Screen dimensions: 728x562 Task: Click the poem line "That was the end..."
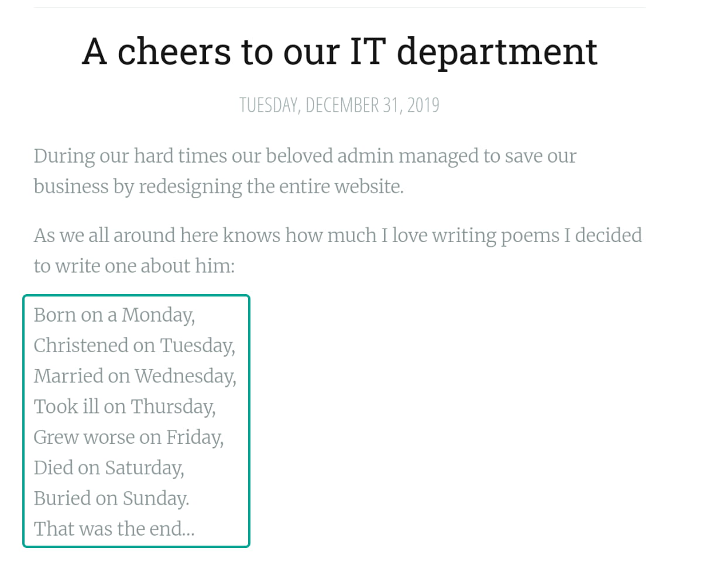tap(114, 529)
